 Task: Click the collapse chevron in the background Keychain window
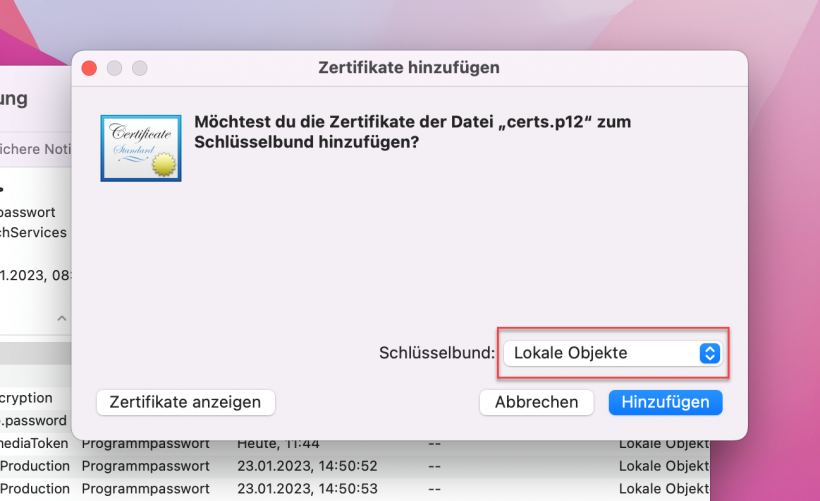pos(62,318)
